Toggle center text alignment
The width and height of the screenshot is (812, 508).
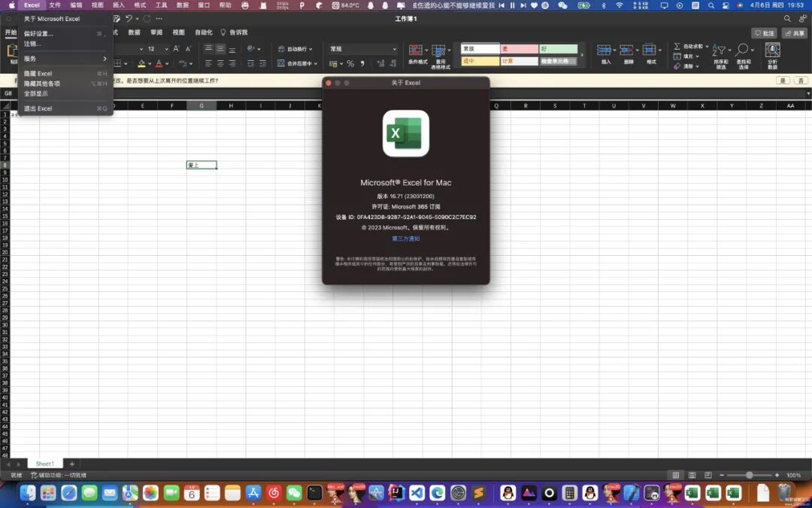pyautogui.click(x=220, y=64)
